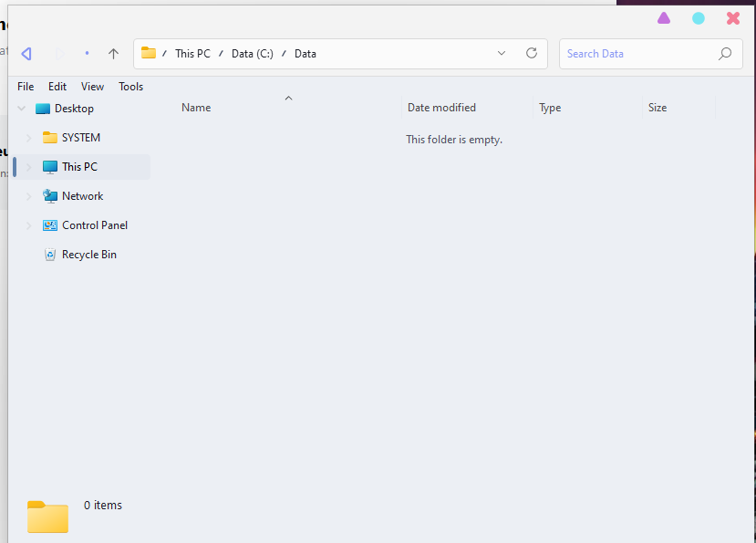Image resolution: width=756 pixels, height=543 pixels.
Task: Click the folder icon in the address bar
Action: pos(149,53)
